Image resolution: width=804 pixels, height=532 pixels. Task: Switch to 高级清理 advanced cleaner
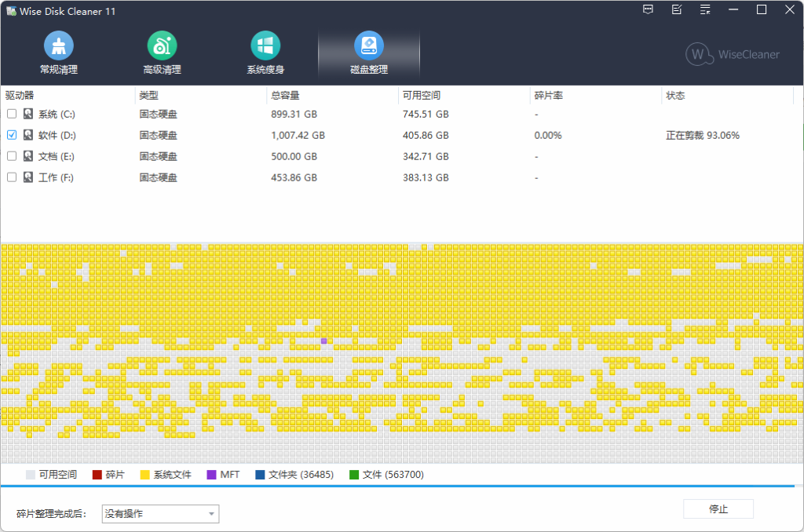[162, 54]
